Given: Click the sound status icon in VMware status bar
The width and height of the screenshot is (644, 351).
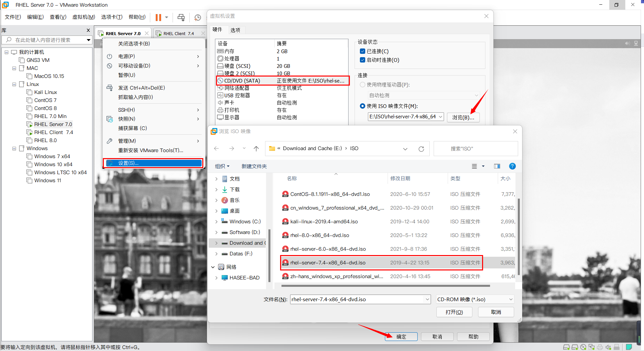Looking at the screenshot, I should (x=608, y=347).
